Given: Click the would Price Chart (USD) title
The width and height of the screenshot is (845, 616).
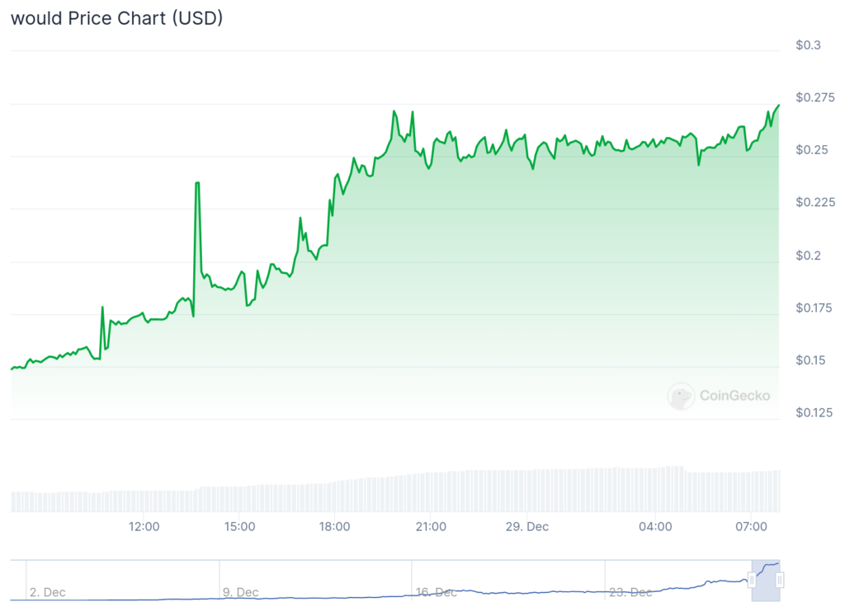Looking at the screenshot, I should click(x=116, y=18).
